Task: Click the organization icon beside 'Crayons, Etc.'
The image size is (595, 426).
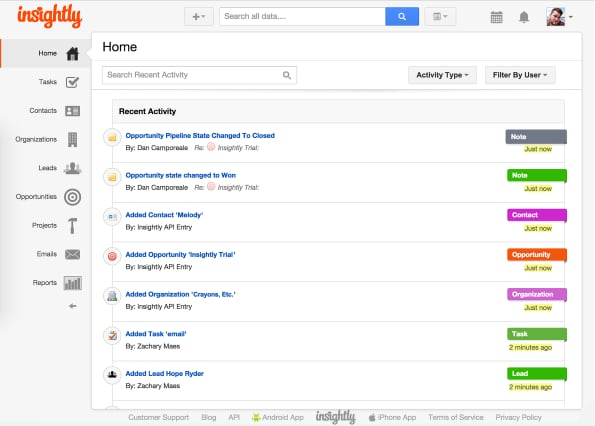Action: (x=112, y=296)
